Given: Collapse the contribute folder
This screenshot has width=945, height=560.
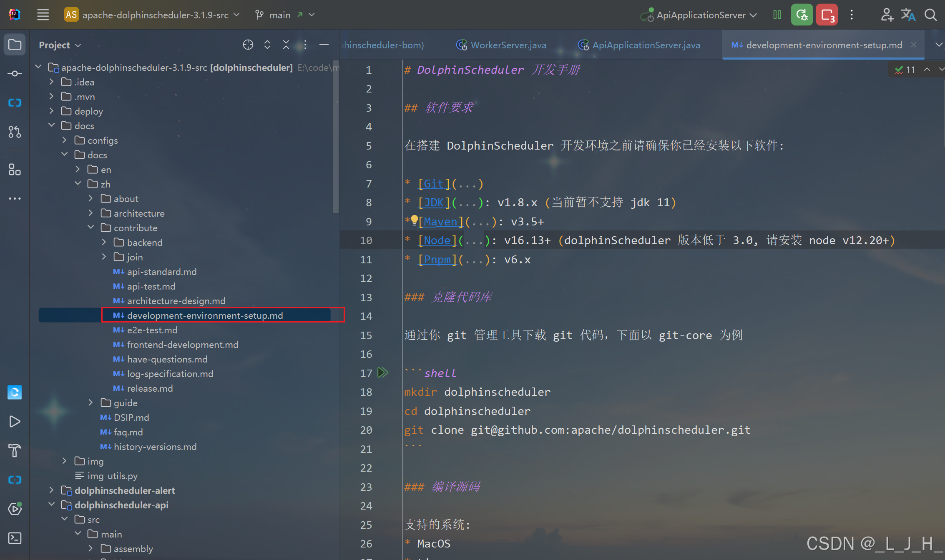Looking at the screenshot, I should pyautogui.click(x=91, y=227).
